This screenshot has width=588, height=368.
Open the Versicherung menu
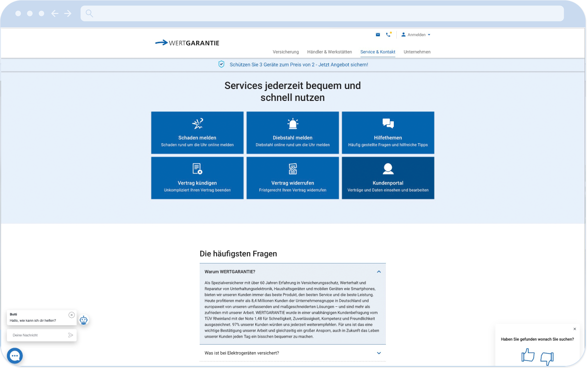286,52
